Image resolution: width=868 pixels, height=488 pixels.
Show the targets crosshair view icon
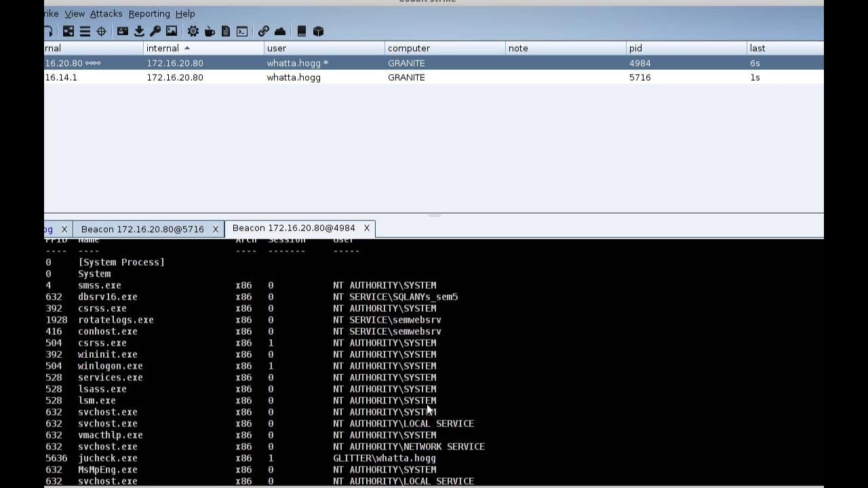[x=101, y=31]
